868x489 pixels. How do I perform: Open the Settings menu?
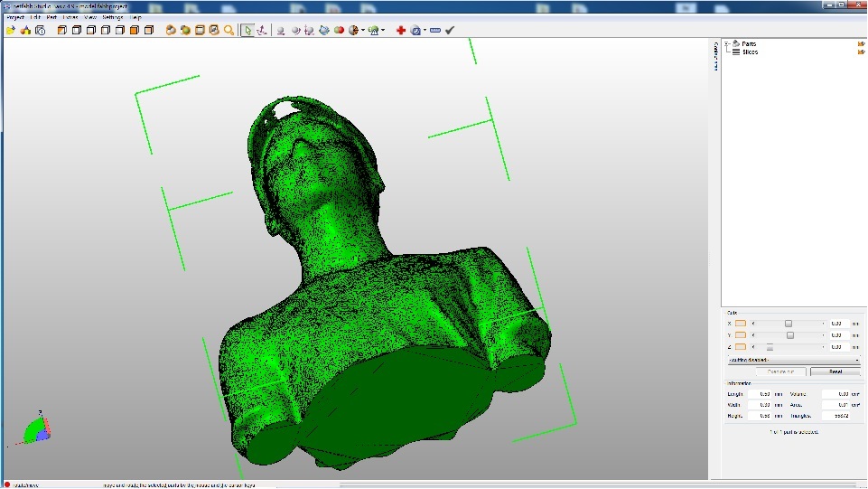[x=113, y=17]
